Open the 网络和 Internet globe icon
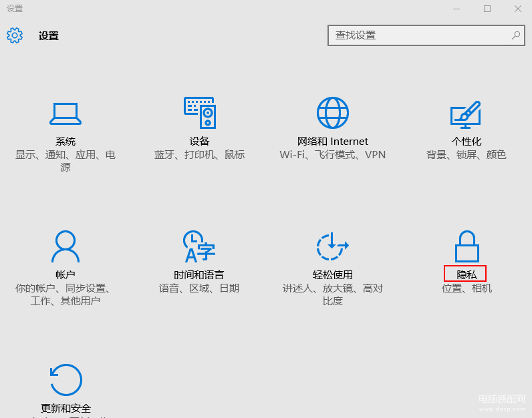 333,113
